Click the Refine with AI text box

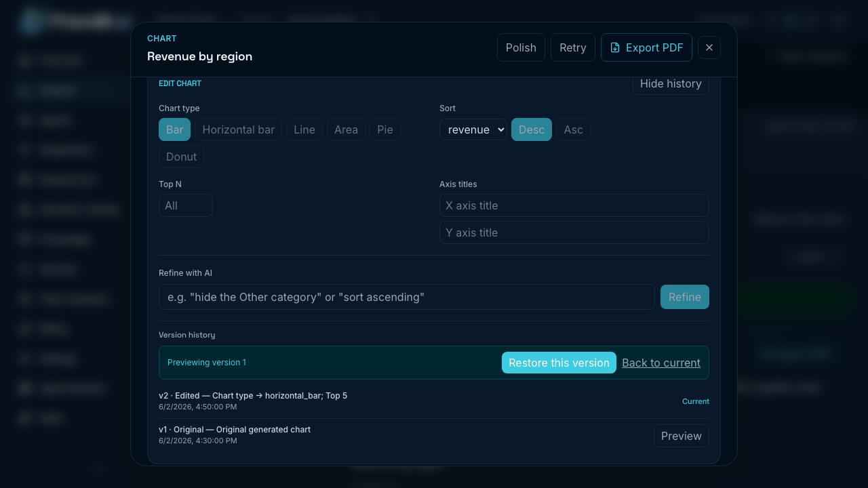coord(407,297)
